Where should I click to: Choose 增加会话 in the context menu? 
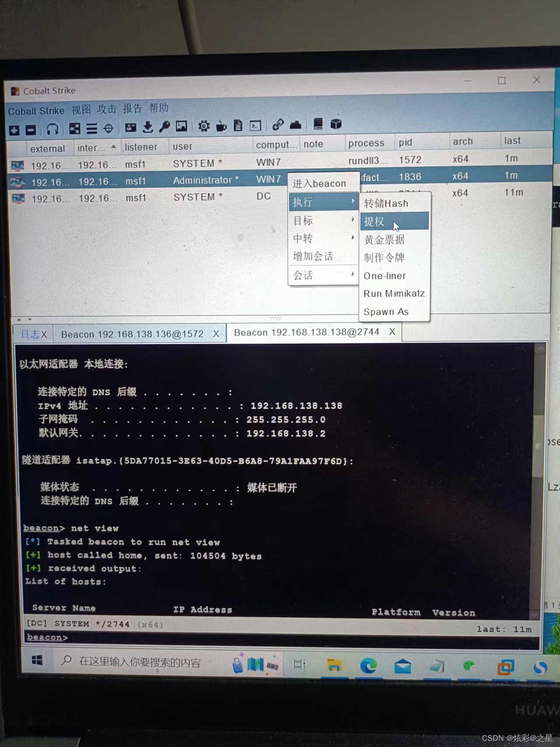324,256
